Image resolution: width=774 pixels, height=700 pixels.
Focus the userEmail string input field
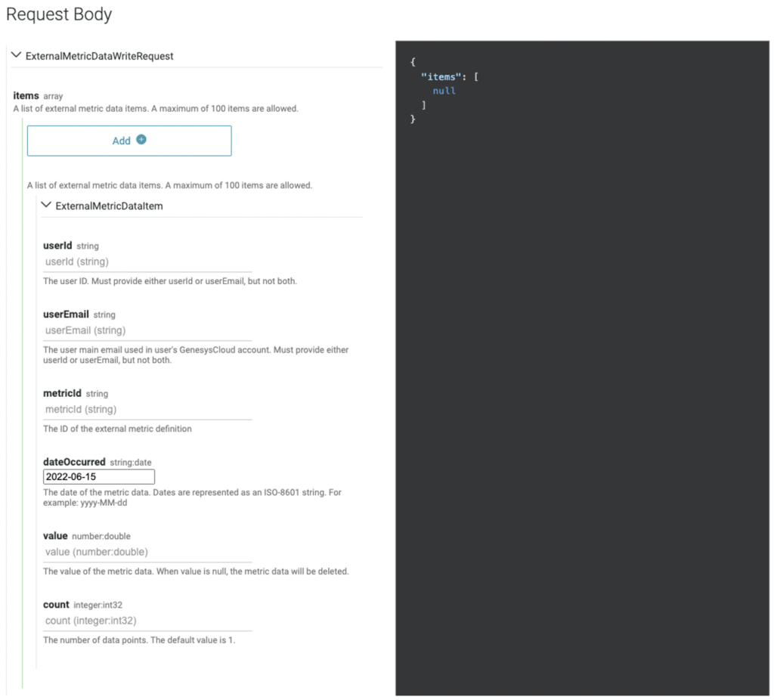(147, 331)
